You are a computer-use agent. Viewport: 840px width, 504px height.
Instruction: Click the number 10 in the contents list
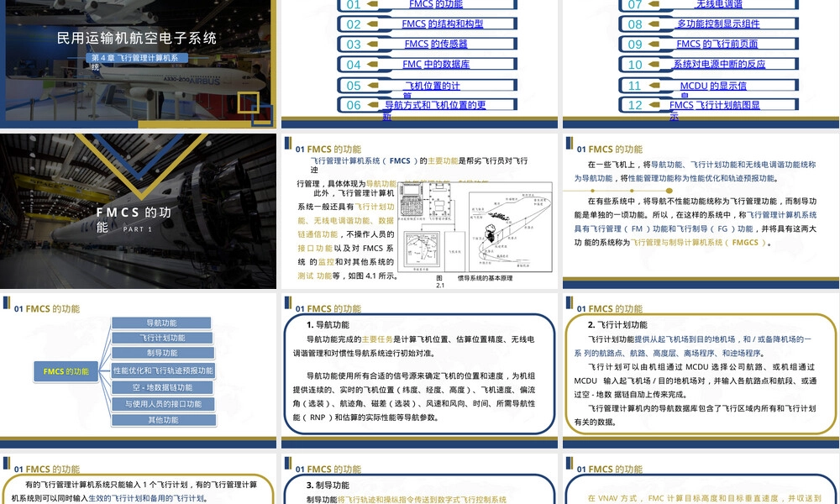[x=635, y=65]
